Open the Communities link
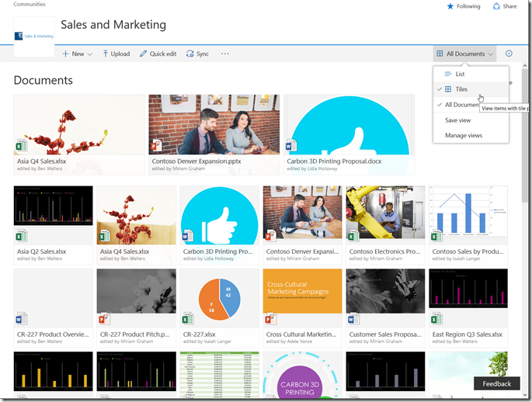 point(29,5)
